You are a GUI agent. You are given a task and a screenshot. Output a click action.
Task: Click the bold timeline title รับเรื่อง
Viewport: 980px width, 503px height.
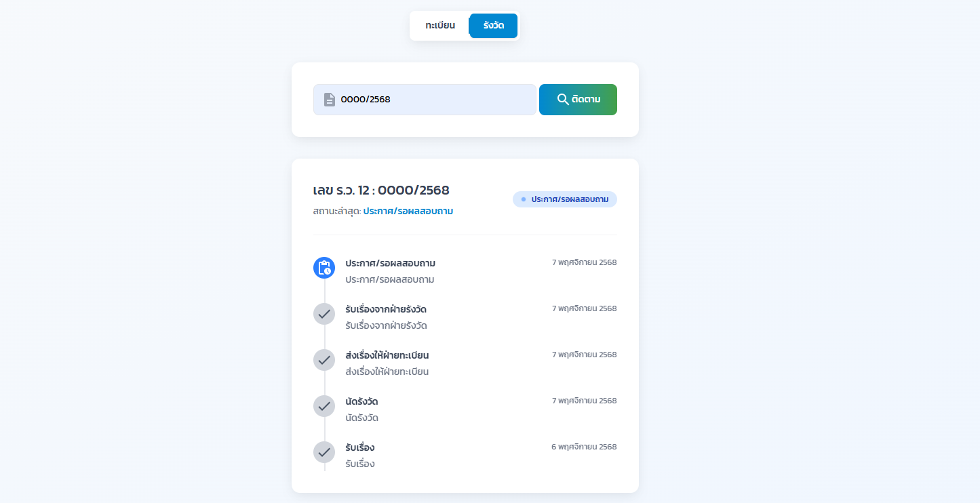360,447
